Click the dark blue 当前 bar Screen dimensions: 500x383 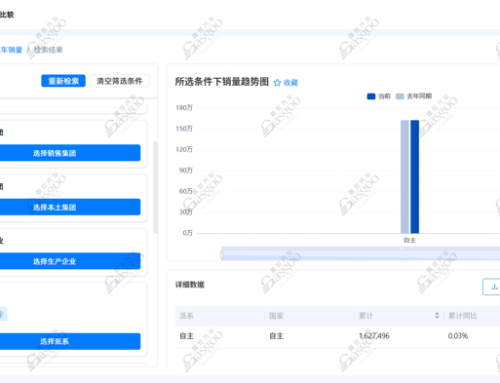coord(415,177)
